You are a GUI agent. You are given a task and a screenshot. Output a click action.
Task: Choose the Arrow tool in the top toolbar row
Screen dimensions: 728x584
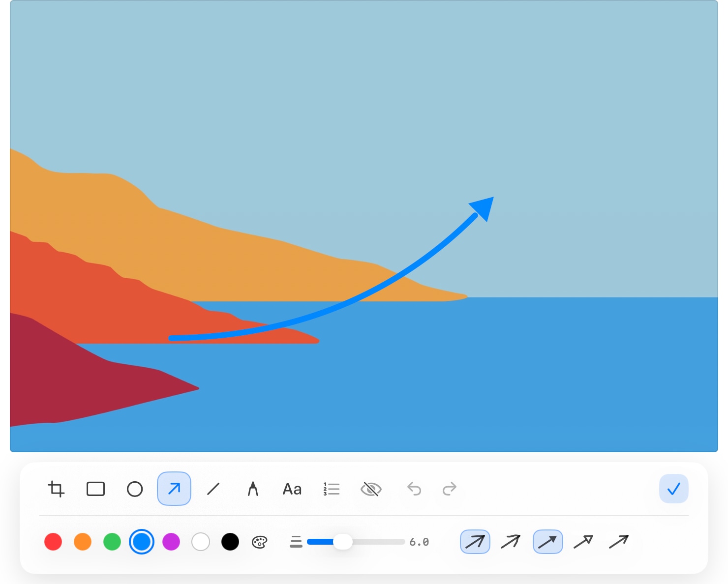point(174,489)
